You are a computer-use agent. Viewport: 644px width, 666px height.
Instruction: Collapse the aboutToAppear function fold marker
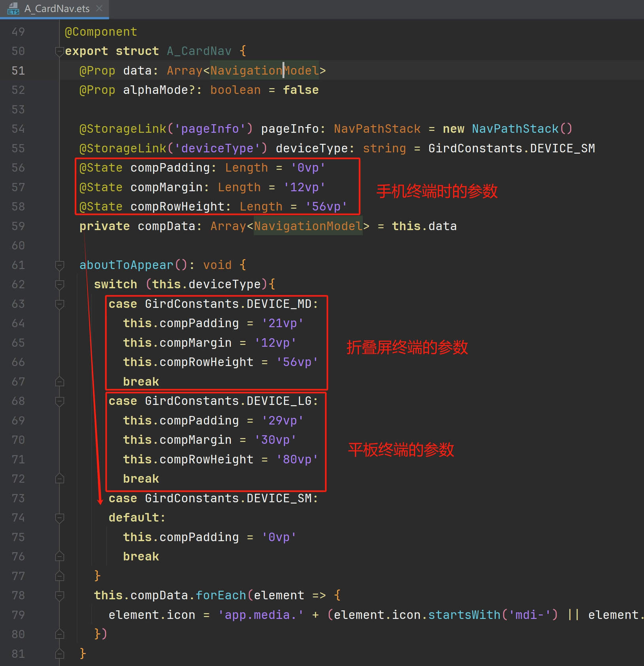coord(60,265)
